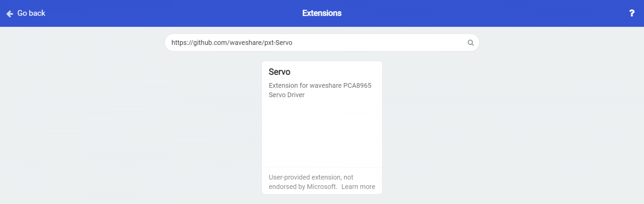Click the "Servo Driver" description line
The image size is (644, 204).
tap(287, 95)
